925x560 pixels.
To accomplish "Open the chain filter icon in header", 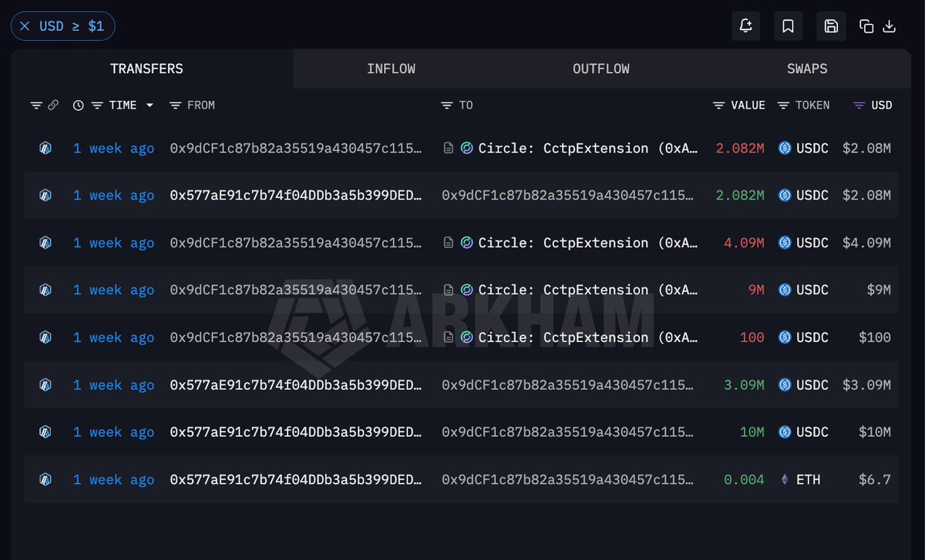I will tap(36, 106).
